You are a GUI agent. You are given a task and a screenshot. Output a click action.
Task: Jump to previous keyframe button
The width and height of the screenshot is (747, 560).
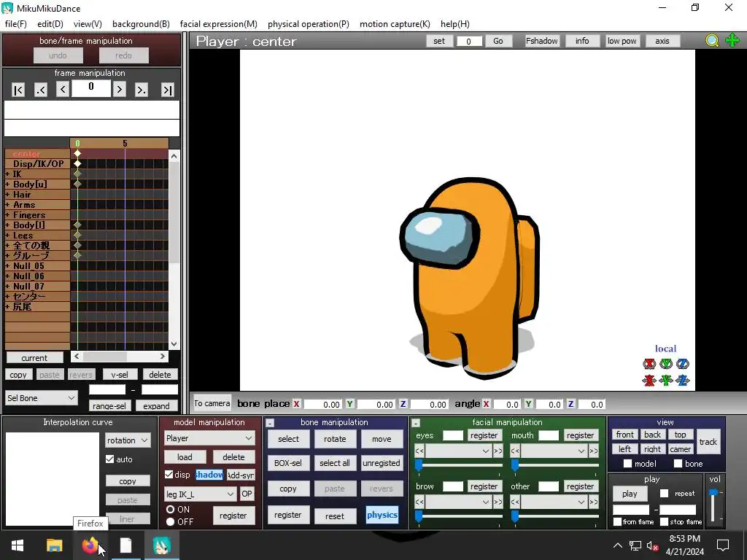41,90
